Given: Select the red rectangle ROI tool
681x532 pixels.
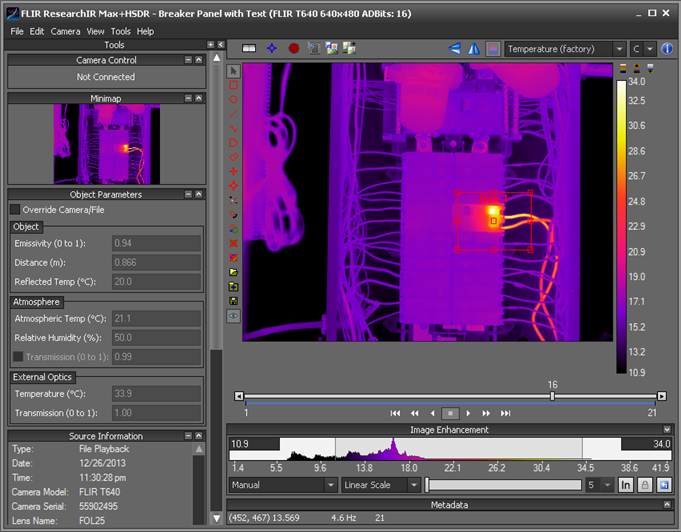Looking at the screenshot, I should pyautogui.click(x=233, y=85).
